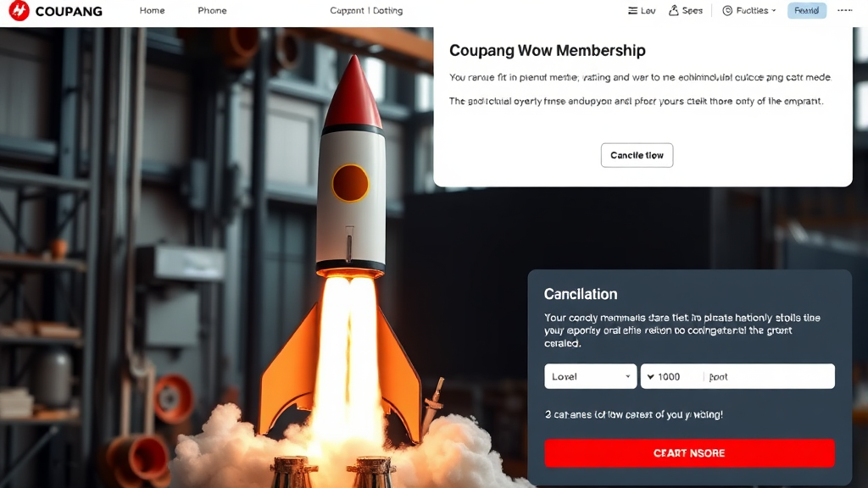Click the Cancile tiow button

(637, 156)
